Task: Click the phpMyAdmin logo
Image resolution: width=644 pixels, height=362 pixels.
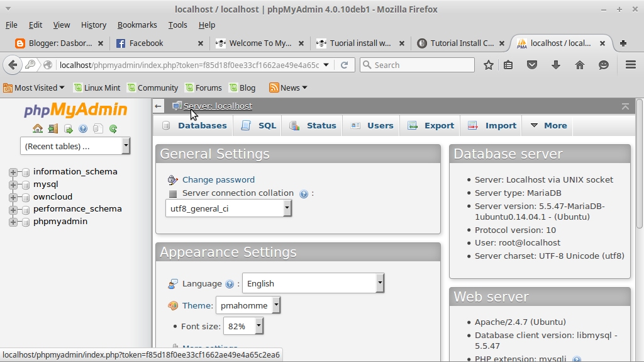Action: click(x=75, y=110)
